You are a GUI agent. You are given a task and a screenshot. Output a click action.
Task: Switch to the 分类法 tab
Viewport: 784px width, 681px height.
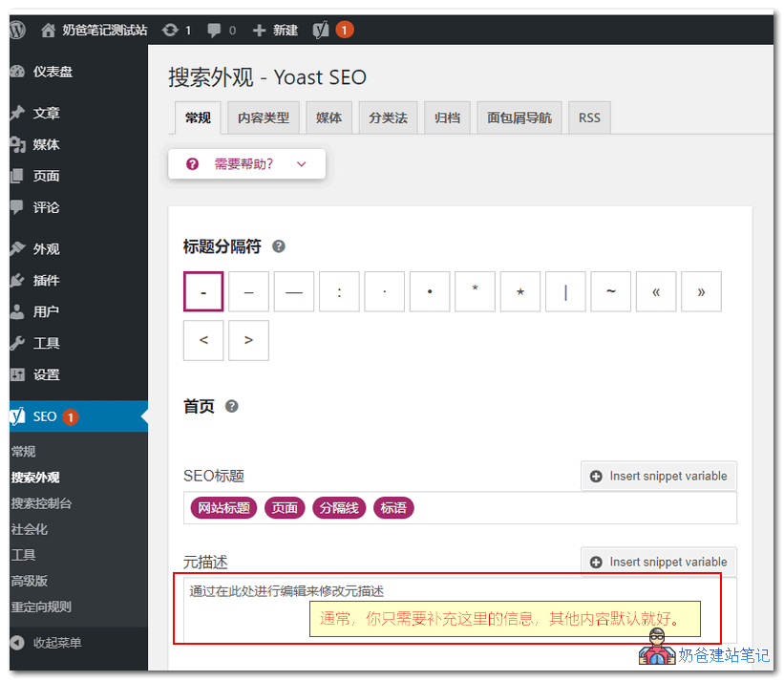(388, 117)
